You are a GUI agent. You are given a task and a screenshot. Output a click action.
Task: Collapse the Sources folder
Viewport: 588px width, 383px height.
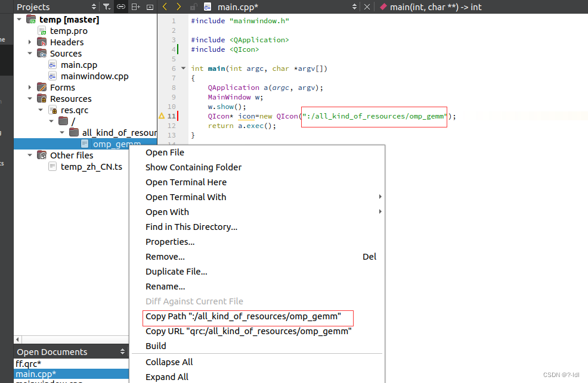click(30, 53)
